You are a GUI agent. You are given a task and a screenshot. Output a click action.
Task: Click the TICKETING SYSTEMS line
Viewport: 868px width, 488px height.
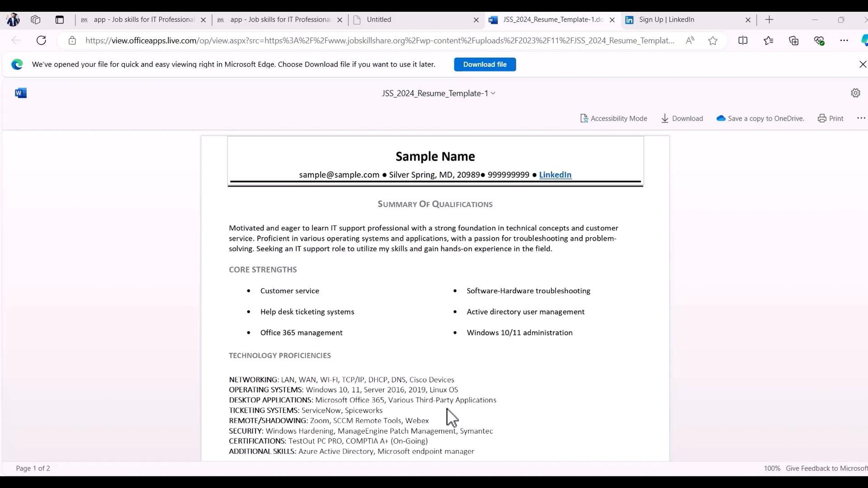306,410
